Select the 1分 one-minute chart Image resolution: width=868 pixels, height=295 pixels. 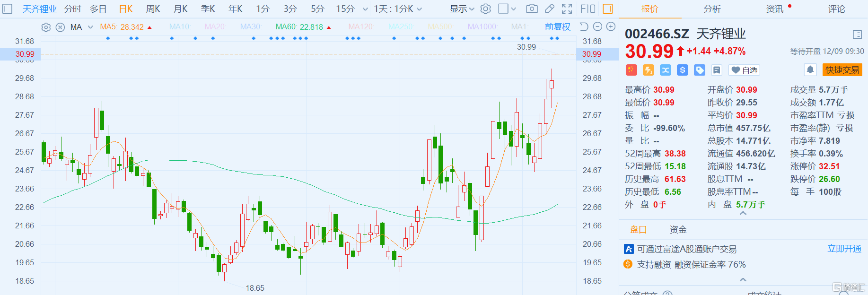click(263, 9)
